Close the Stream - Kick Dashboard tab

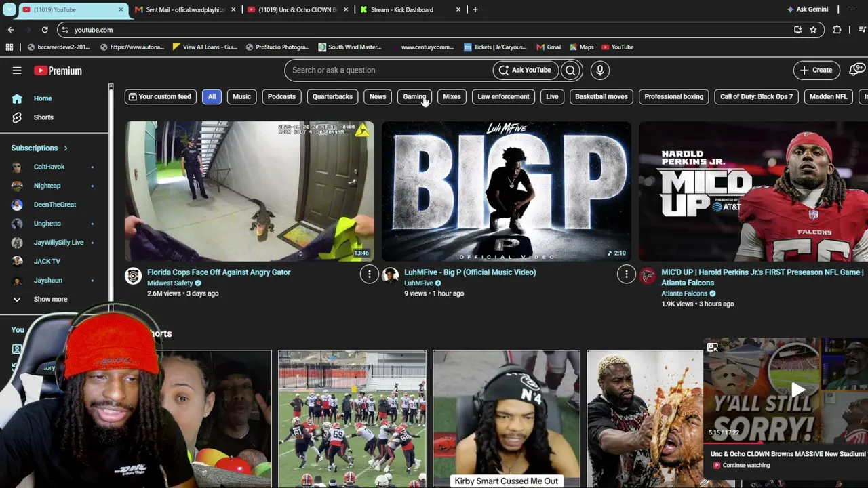458,9
